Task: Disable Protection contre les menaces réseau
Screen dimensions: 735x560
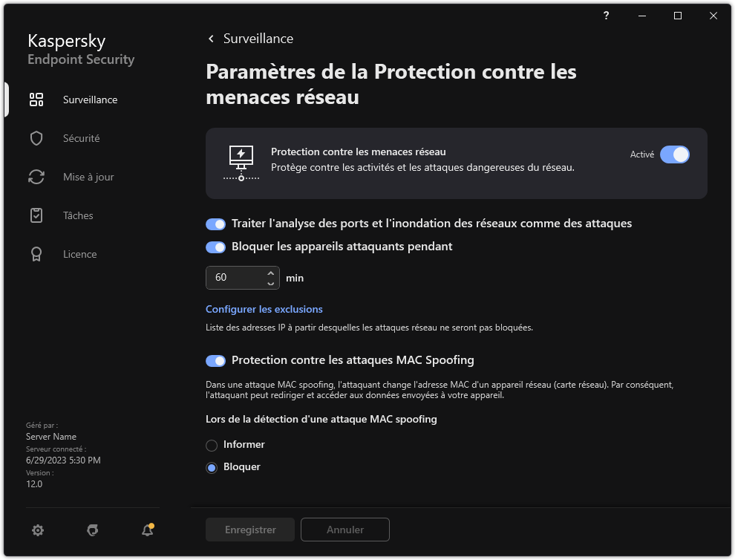Action: coord(675,154)
